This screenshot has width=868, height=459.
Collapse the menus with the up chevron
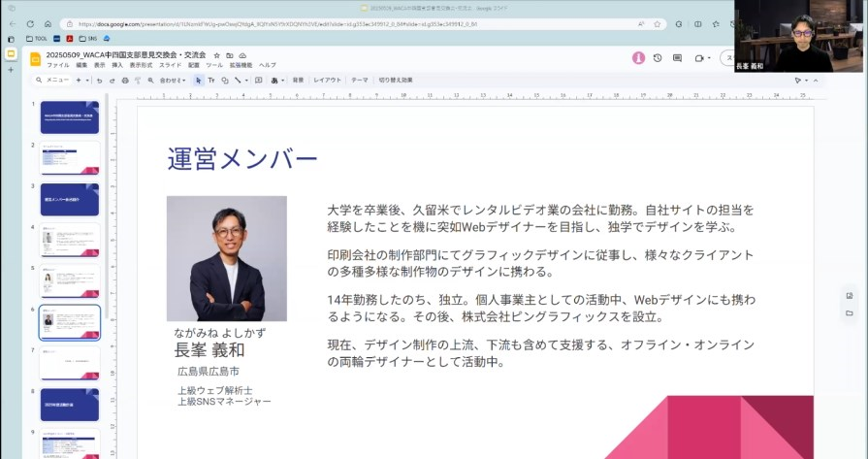pyautogui.click(x=816, y=81)
